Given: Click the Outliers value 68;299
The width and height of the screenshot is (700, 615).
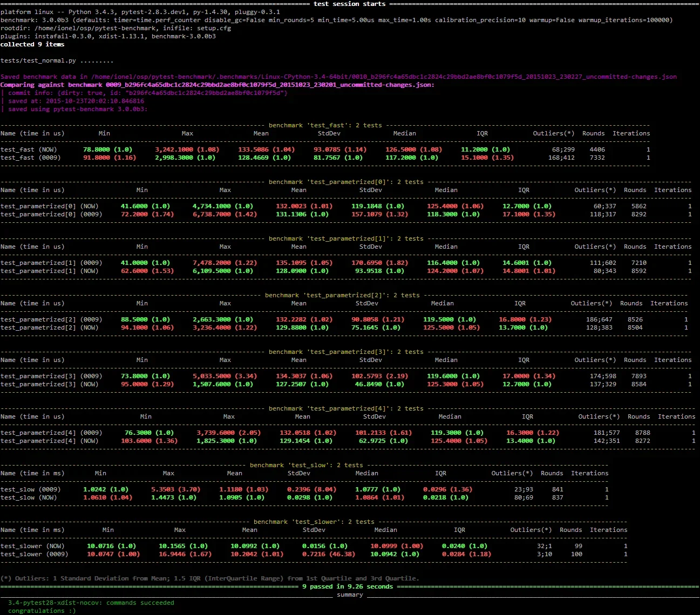Looking at the screenshot, I should pyautogui.click(x=563, y=149).
